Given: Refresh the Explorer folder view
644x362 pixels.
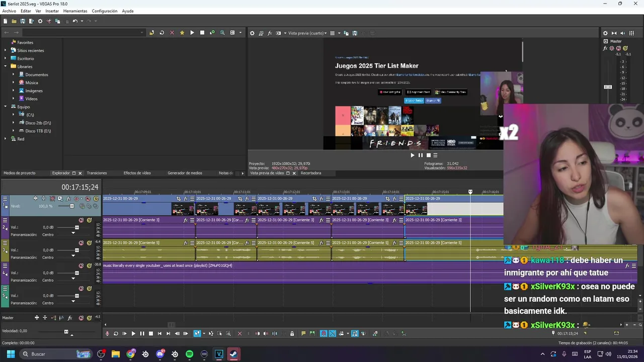Looking at the screenshot, I should 162,33.
